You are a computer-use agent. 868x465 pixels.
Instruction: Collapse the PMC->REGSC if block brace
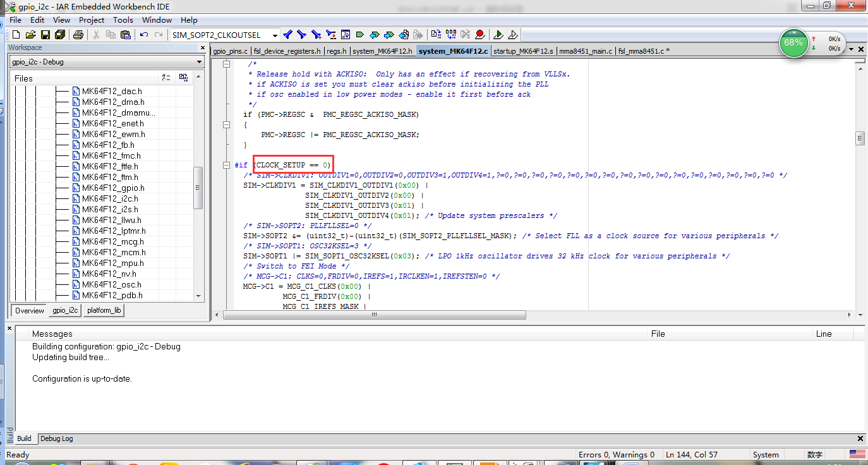[x=227, y=124]
